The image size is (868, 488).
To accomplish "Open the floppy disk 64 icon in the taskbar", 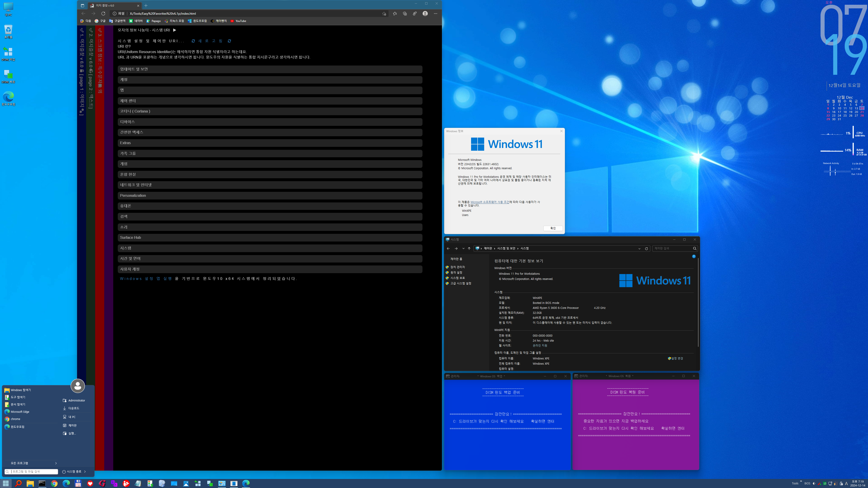I will coord(78,483).
